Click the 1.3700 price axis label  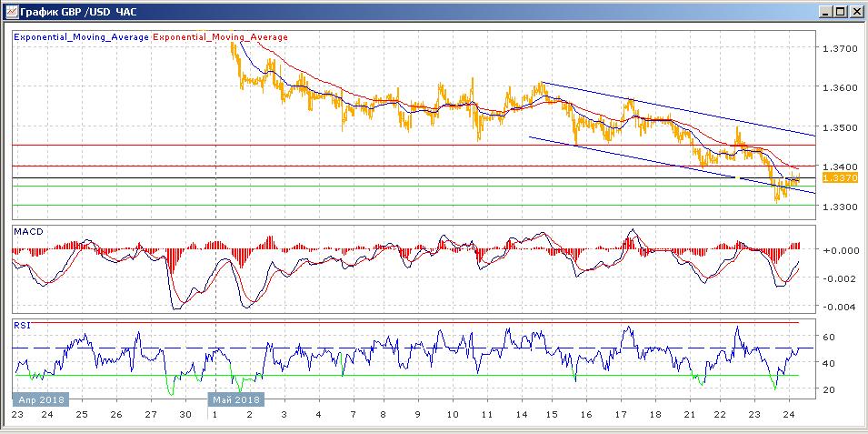(x=841, y=48)
